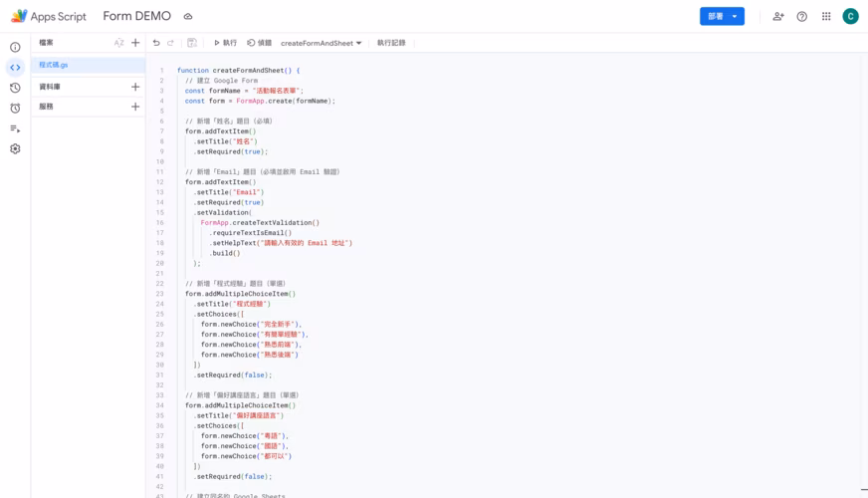868x498 pixels.
Task: Click FormApp.create(formName) on line 4
Action: [286, 101]
